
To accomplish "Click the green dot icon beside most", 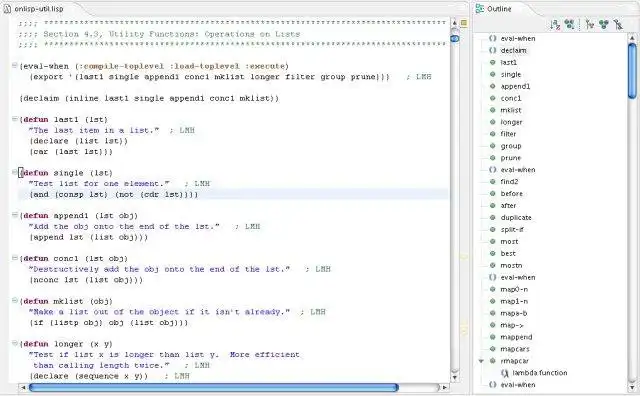I will click(493, 242).
